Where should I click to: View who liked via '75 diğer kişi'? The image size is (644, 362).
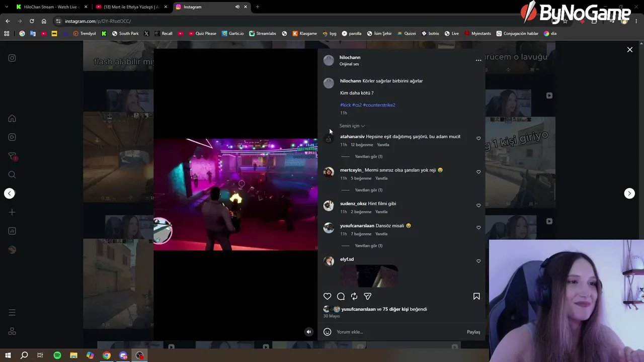point(395,309)
